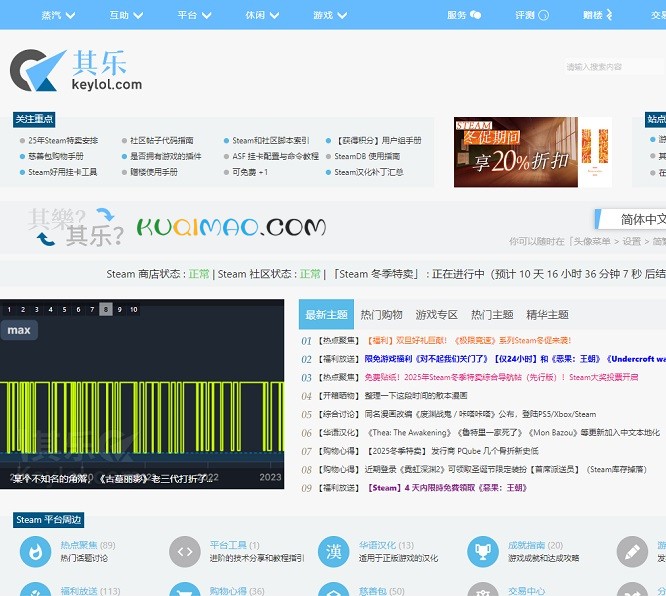
Task: Go to slide 2 of the slideshow
Action: coord(23,309)
